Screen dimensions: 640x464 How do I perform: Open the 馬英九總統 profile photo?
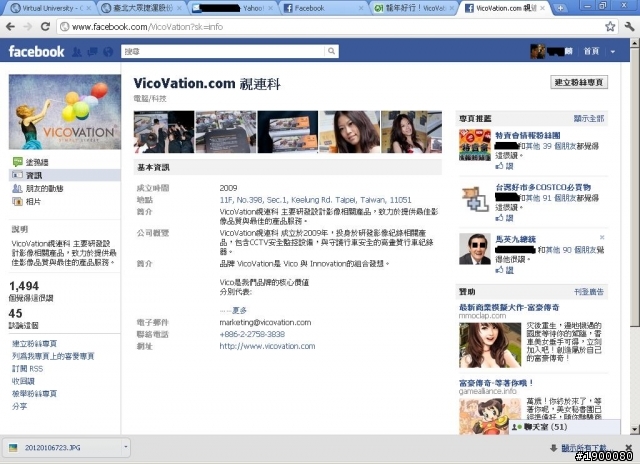click(475, 249)
